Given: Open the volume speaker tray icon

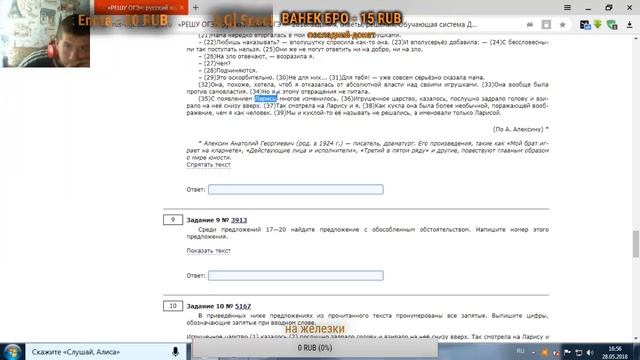Looking at the screenshot, I should click(x=590, y=352).
